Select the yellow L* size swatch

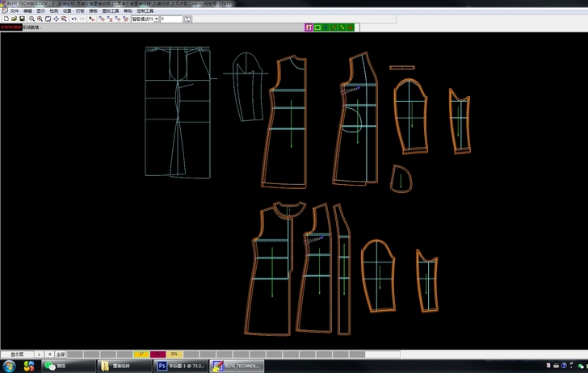(x=141, y=354)
